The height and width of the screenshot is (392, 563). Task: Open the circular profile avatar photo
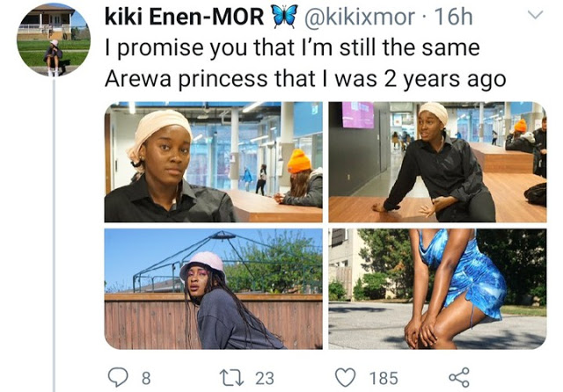[54, 40]
